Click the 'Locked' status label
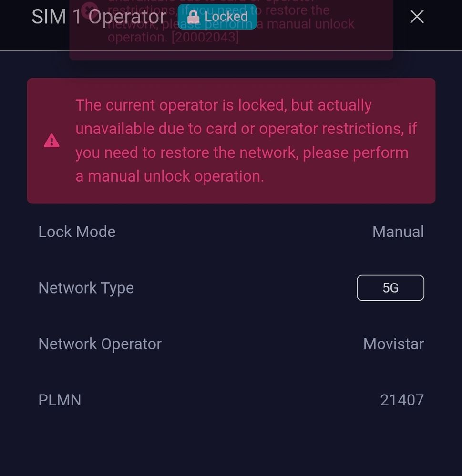 226,17
